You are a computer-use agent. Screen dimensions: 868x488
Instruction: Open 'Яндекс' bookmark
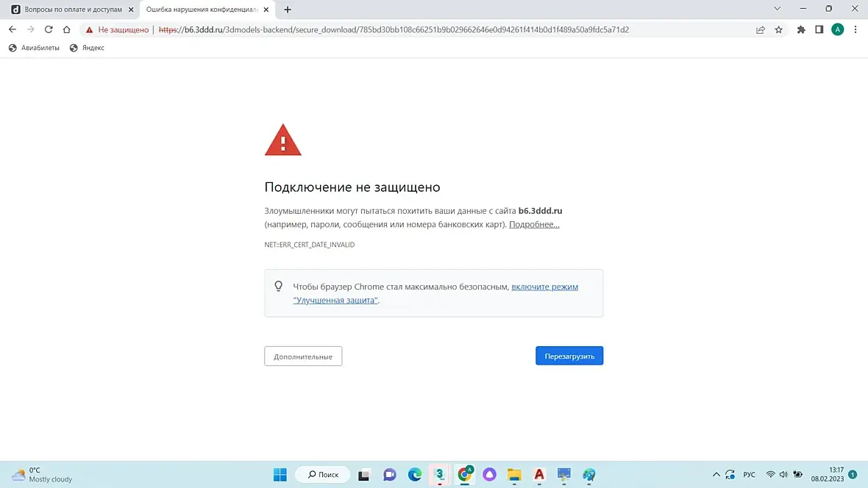(87, 48)
